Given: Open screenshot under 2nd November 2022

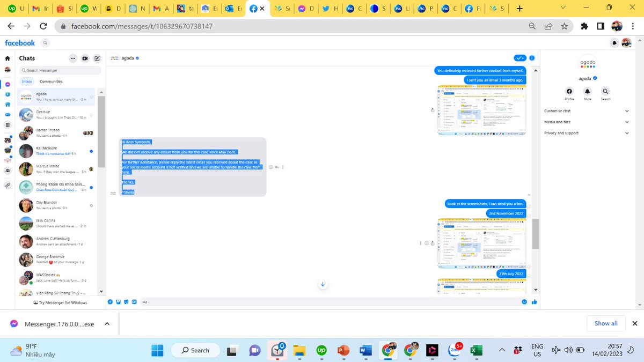Looking at the screenshot, I should (x=482, y=242).
